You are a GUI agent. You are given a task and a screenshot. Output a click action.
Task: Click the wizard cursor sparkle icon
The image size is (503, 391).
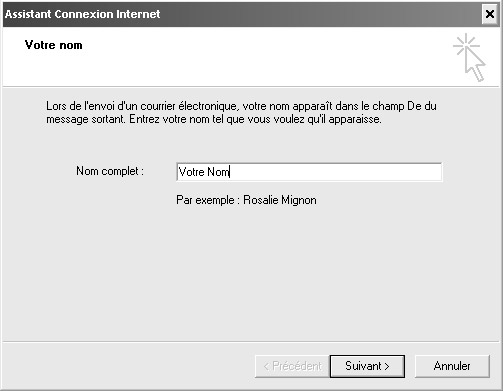click(x=469, y=57)
